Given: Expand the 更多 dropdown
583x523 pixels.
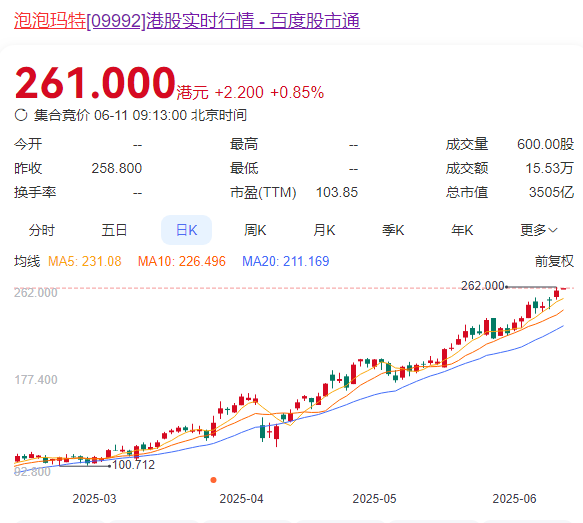Looking at the screenshot, I should point(539,230).
